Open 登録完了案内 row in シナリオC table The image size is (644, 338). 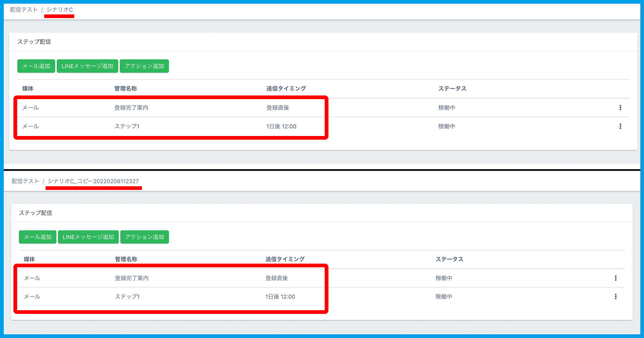pyautogui.click(x=131, y=108)
